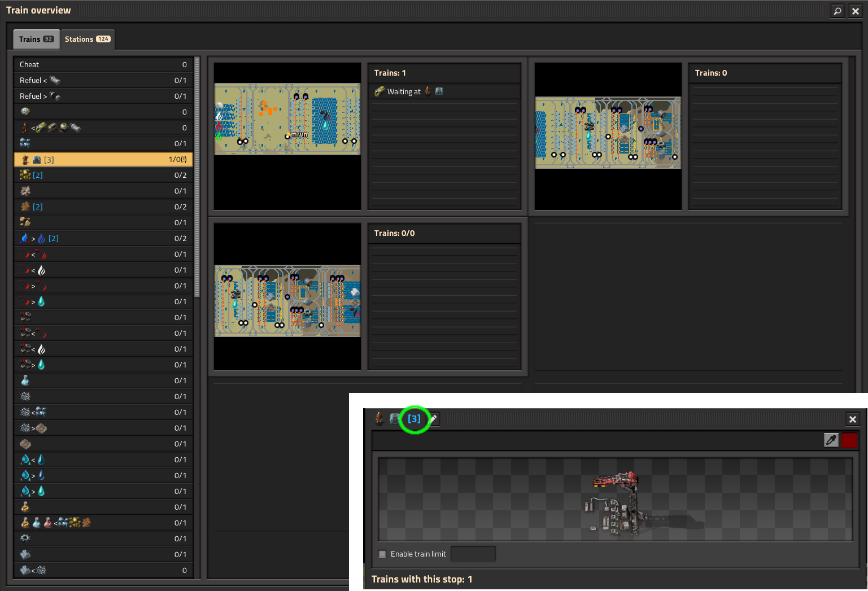Click the train limit number field
868x591 pixels.
click(473, 554)
